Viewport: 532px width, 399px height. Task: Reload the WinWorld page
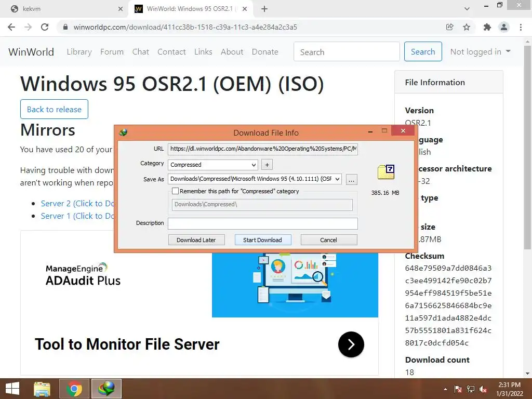45,27
